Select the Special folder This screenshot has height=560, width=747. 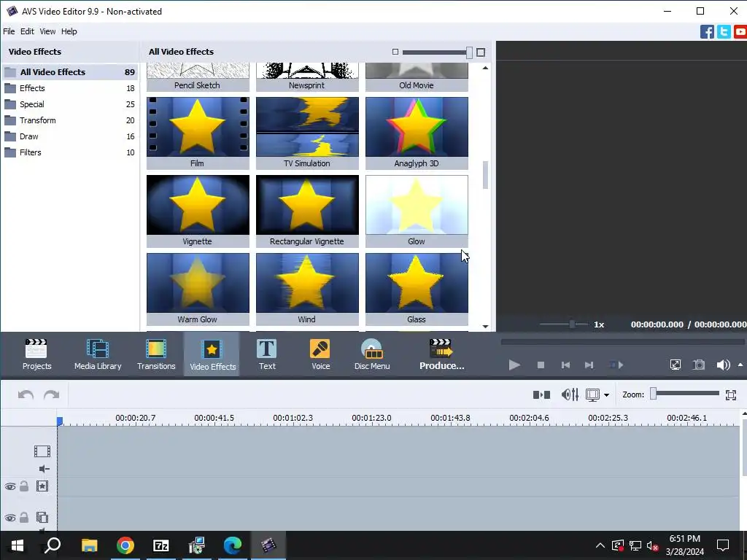pyautogui.click(x=69, y=104)
